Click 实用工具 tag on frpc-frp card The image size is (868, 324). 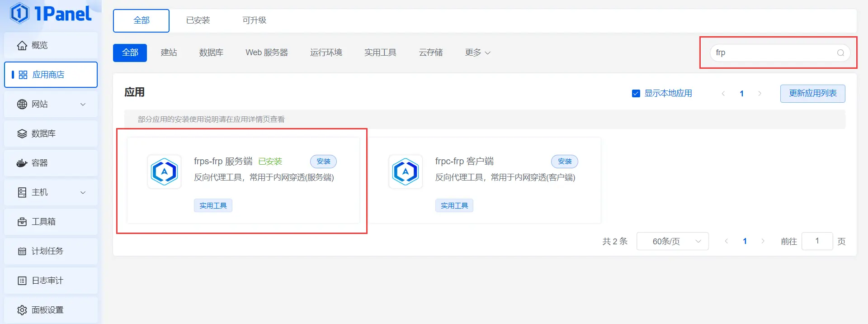coord(454,205)
